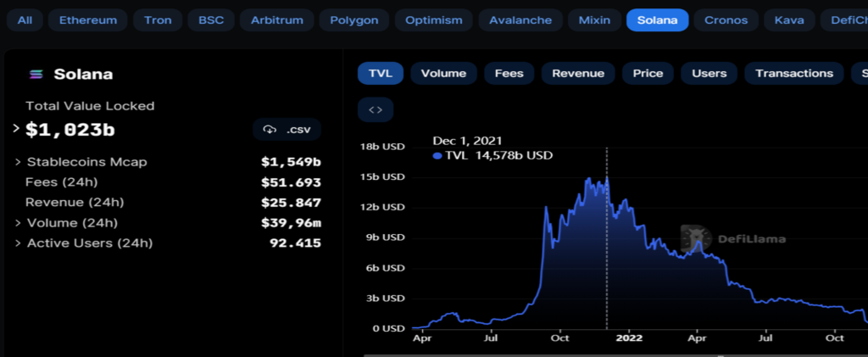868x357 pixels.
Task: Show the TVL chart
Action: (x=381, y=74)
